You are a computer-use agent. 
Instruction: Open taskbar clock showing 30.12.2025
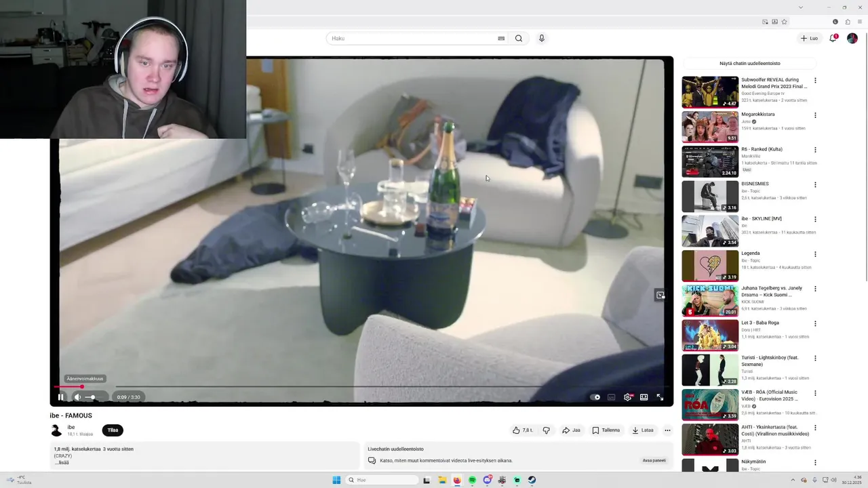click(853, 480)
